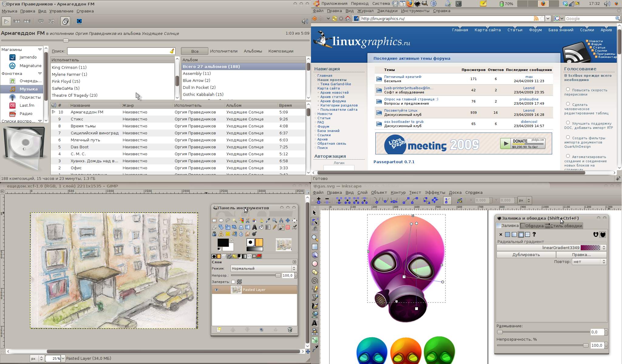This screenshot has width=622, height=364.
Task: Select Inkscape Spiral tool
Action: [315, 281]
